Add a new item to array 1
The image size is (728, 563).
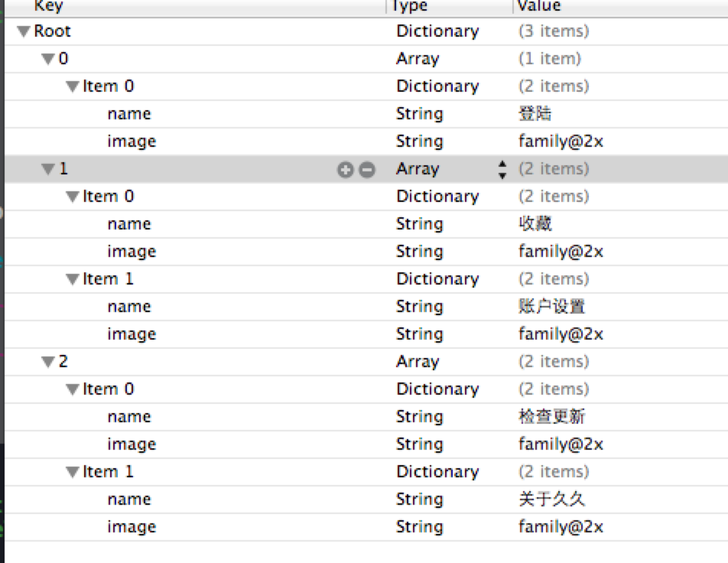click(x=345, y=170)
